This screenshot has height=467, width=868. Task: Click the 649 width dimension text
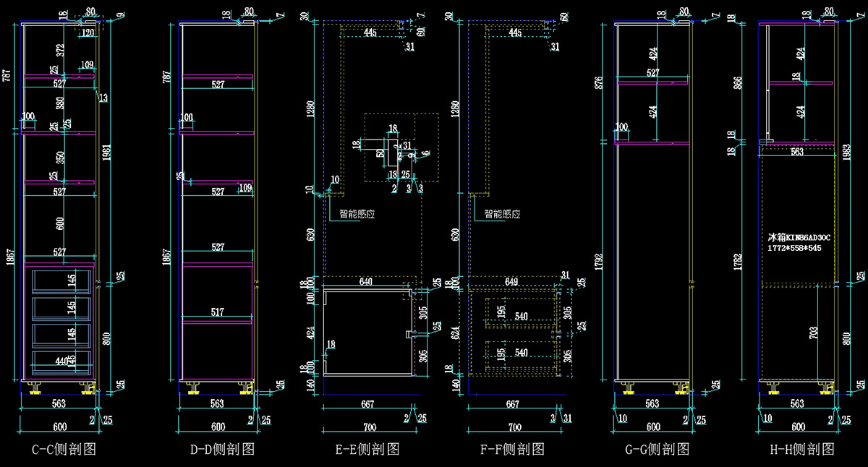pos(511,283)
